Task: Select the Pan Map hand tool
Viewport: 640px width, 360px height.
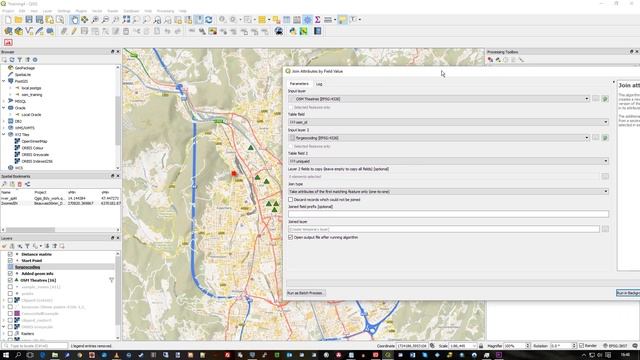Action: point(74,20)
